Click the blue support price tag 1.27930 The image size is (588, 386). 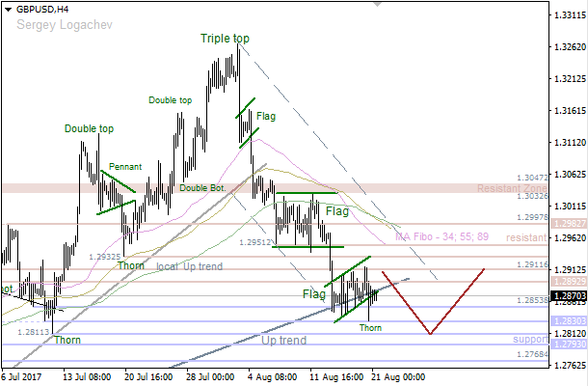(568, 345)
